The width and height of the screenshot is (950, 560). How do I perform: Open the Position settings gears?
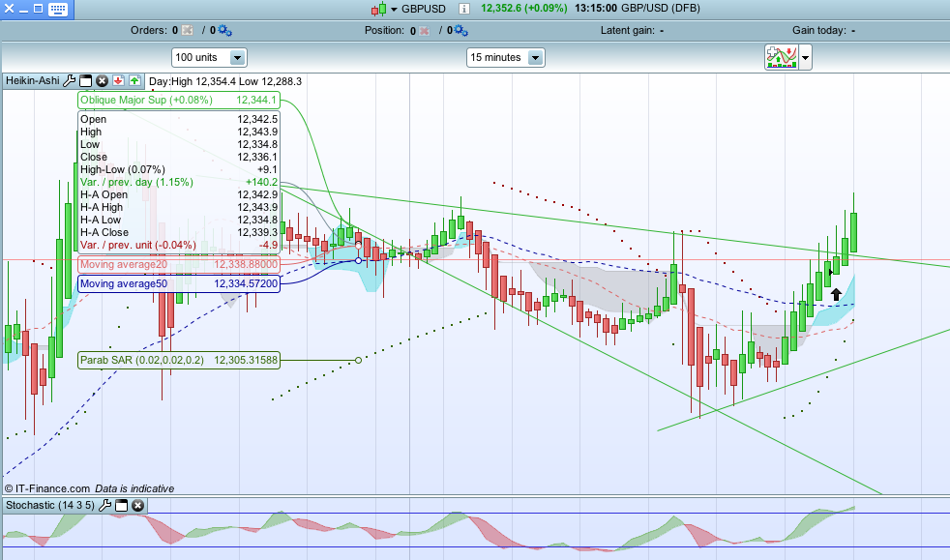pyautogui.click(x=461, y=30)
